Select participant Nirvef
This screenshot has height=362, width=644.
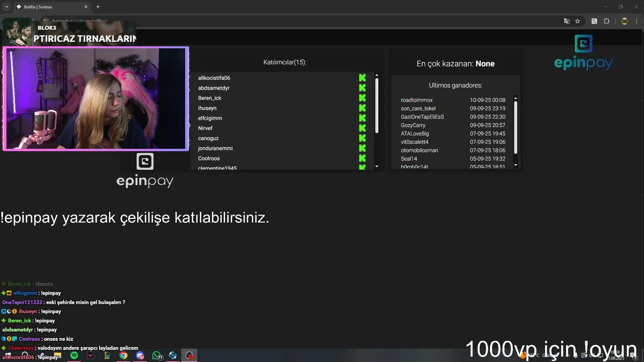(x=205, y=128)
